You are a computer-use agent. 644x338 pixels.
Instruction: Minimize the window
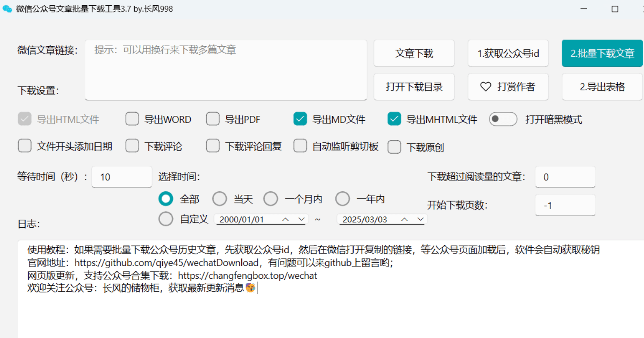coord(584,9)
